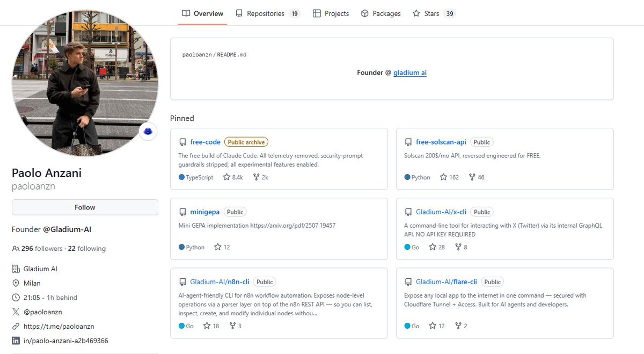Open the in/paolo-anzani-a2b469366 LinkedIn link
The height and width of the screenshot is (354, 644).
[66, 341]
